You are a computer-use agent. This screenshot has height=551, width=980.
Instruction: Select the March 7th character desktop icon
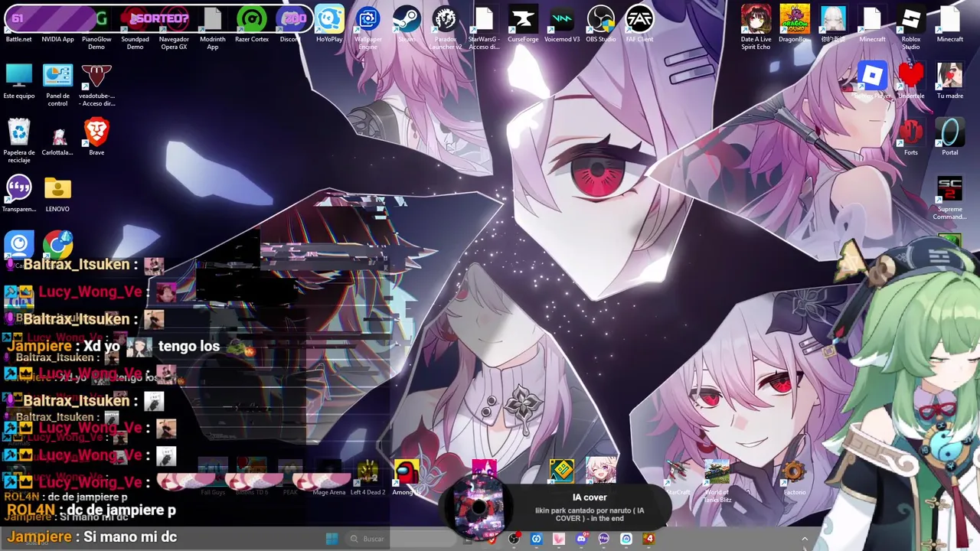pos(600,471)
